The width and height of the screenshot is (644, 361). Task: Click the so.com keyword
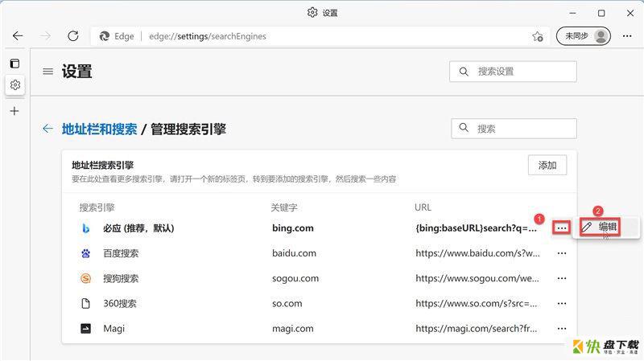coord(287,304)
